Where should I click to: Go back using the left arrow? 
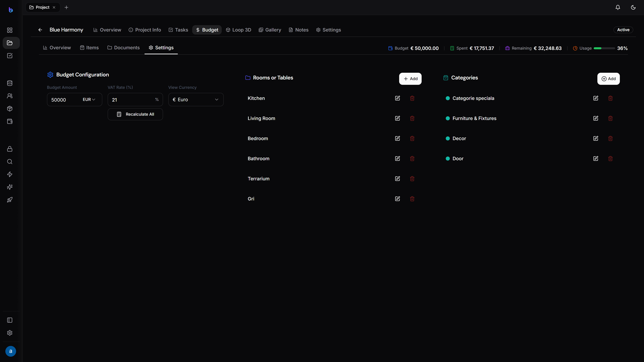(x=40, y=30)
